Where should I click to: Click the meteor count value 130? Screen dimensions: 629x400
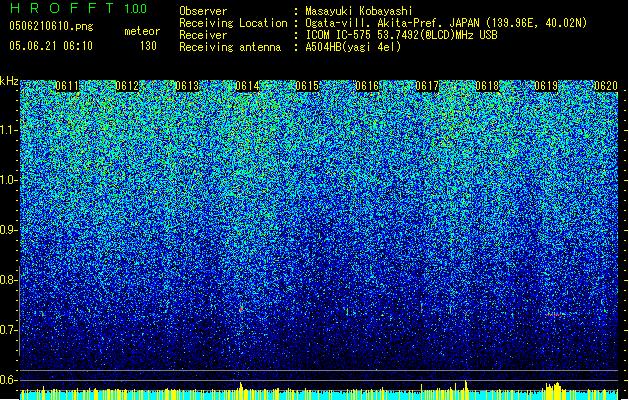tap(148, 46)
